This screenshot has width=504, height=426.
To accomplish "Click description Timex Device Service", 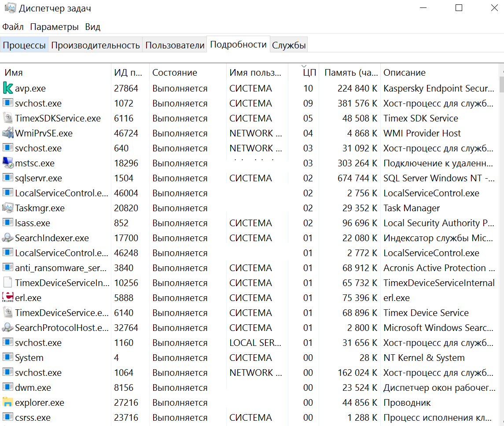I will click(426, 313).
